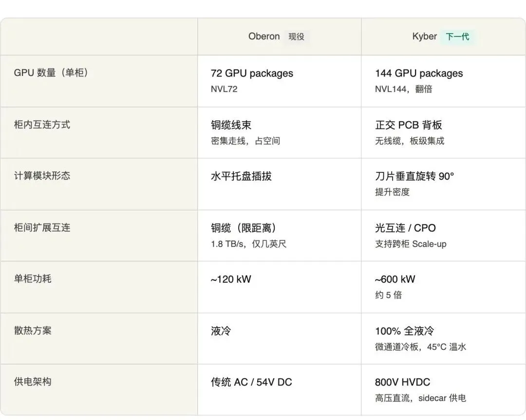Click the 铜缆线束 cell text

coord(231,125)
